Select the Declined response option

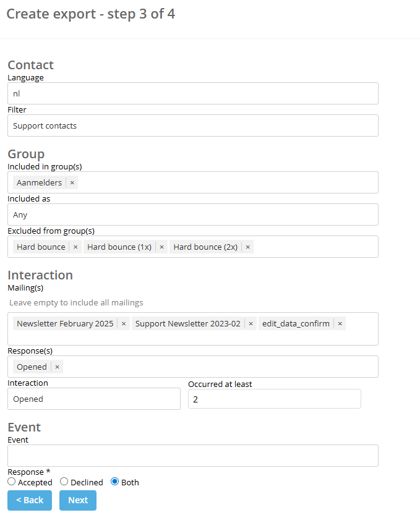[x=64, y=482]
